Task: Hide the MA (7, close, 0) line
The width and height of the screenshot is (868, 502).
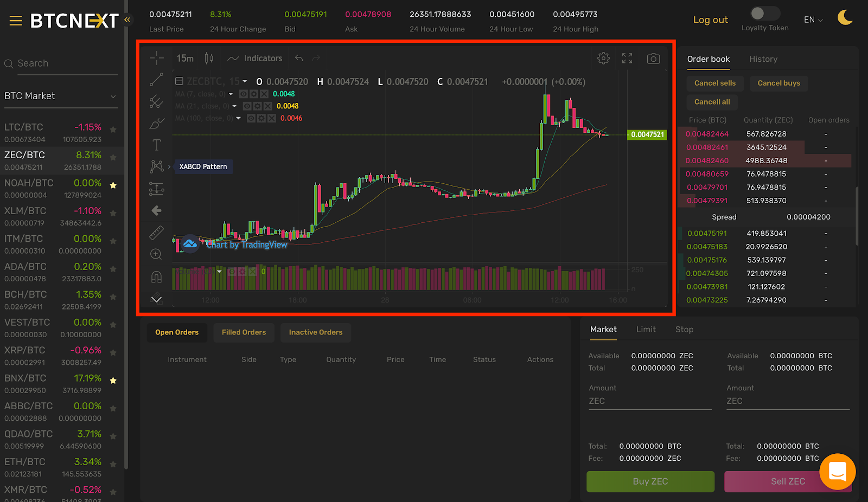Action: 244,94
